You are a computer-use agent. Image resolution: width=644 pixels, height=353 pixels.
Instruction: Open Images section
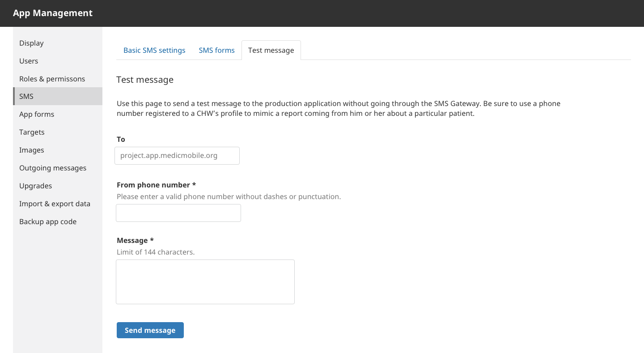58,150
